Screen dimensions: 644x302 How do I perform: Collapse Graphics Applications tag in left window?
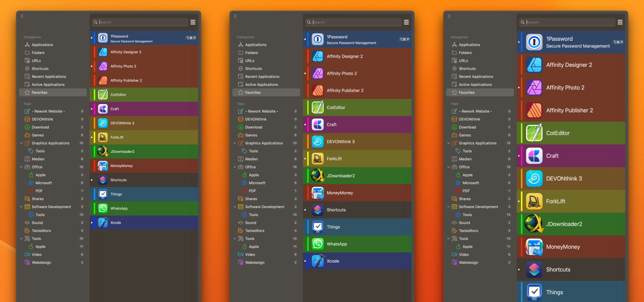[21, 143]
